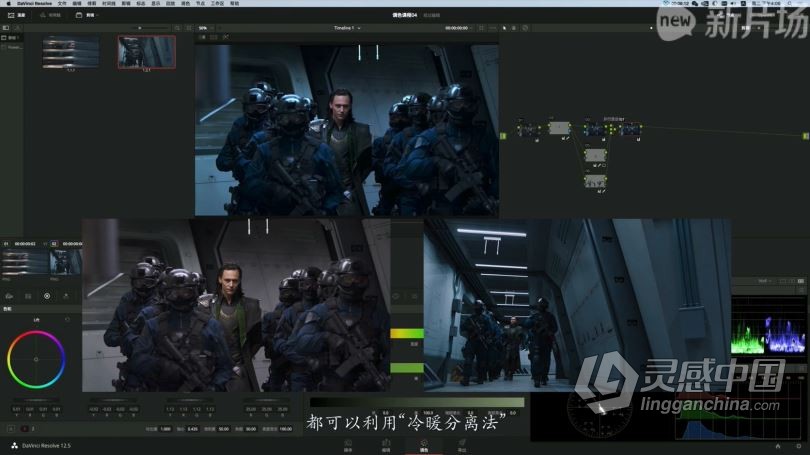Click the Lift color wheel center point
810x455 pixels.
point(36,359)
